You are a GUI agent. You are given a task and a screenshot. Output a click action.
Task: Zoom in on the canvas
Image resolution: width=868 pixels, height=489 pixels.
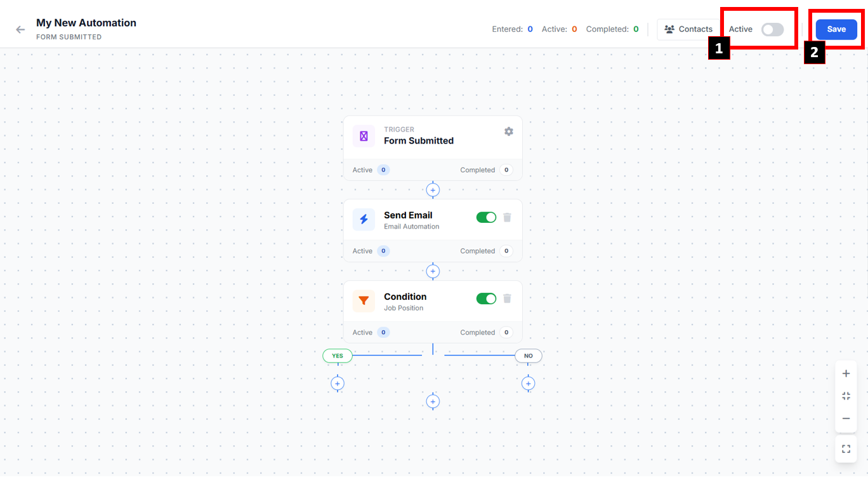click(846, 373)
